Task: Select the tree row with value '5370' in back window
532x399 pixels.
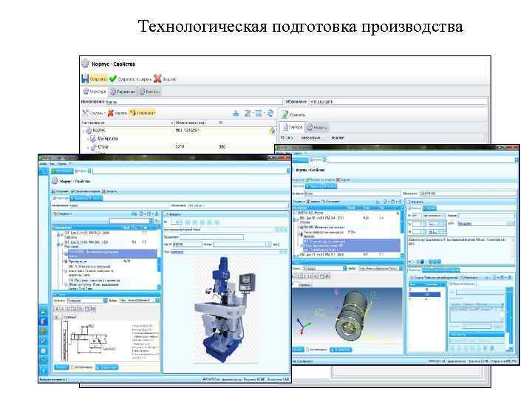Action: tap(180, 147)
